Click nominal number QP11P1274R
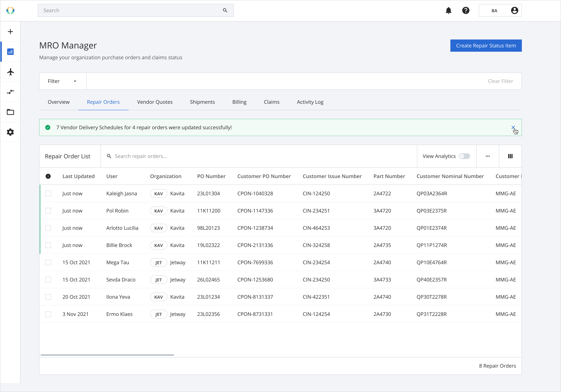Image resolution: width=561 pixels, height=392 pixels. tap(432, 245)
